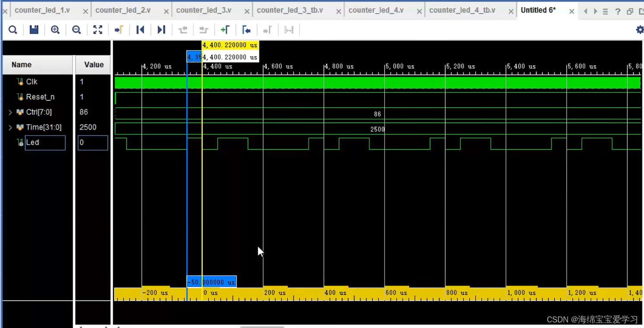This screenshot has width=644, height=328.
Task: Go to the previous transition
Action: click(x=183, y=30)
